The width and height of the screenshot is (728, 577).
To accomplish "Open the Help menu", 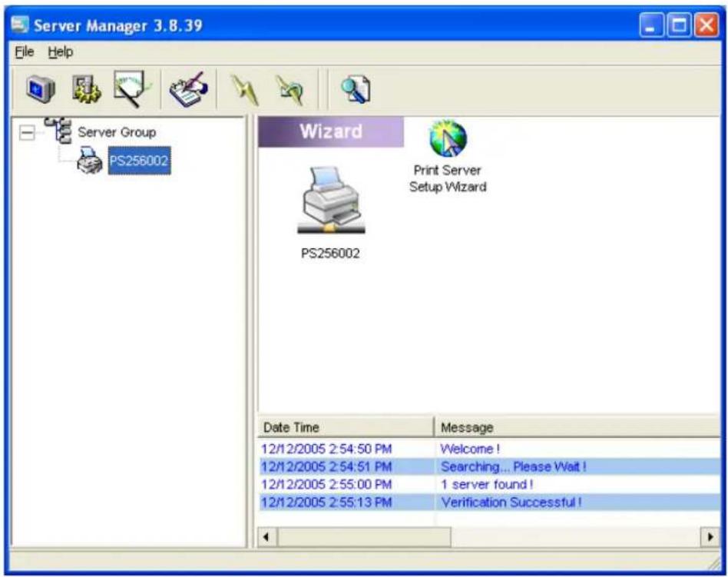I will click(x=61, y=51).
